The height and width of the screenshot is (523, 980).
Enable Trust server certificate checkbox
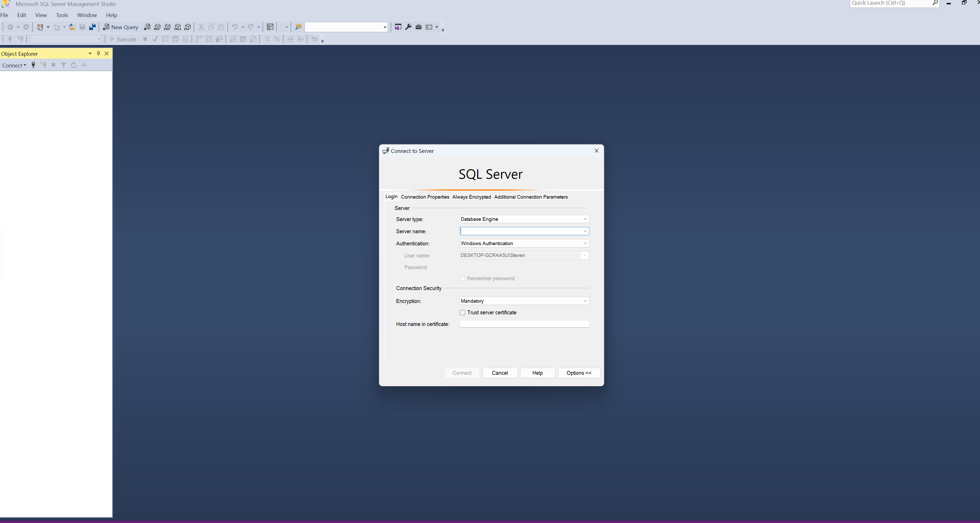point(462,313)
